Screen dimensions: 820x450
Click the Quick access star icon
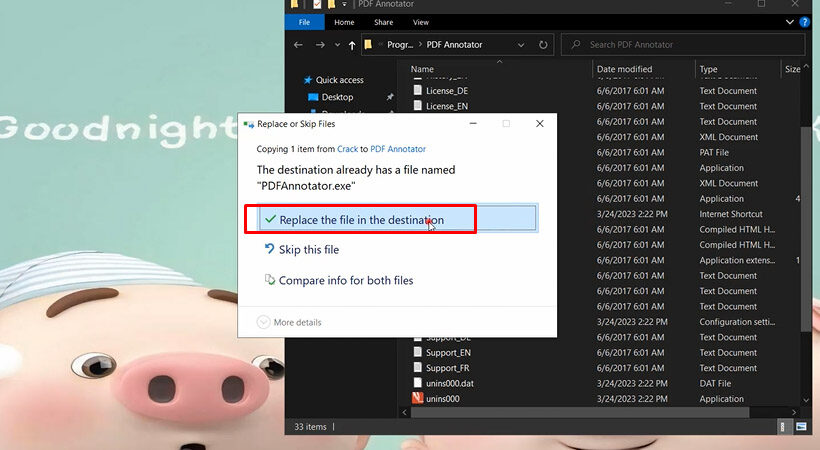click(x=306, y=80)
